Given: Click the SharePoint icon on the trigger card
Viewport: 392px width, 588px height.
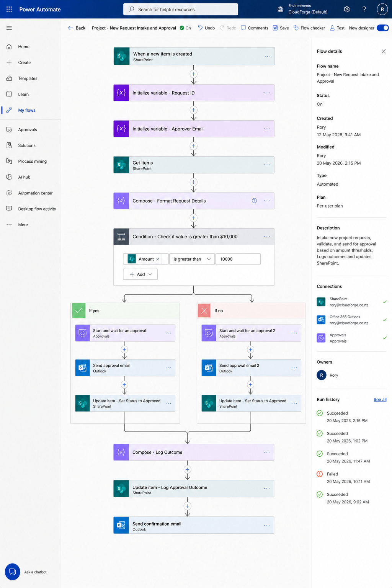Looking at the screenshot, I should 122,56.
